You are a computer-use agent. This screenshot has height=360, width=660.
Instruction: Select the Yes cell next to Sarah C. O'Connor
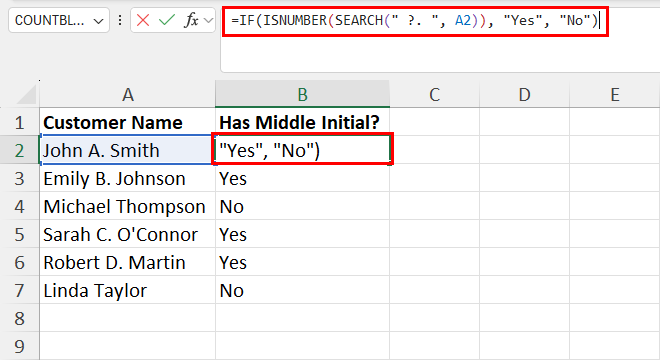click(x=302, y=234)
